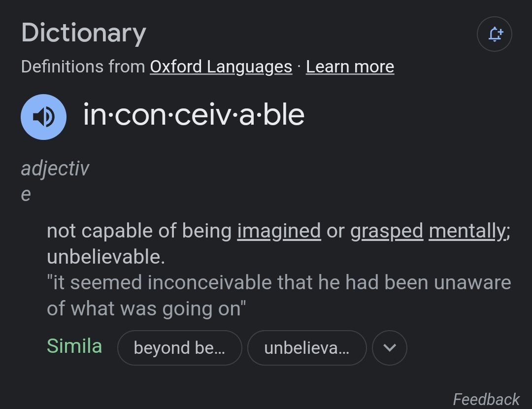Click the word 'unbelievable.' in the definition

click(106, 257)
